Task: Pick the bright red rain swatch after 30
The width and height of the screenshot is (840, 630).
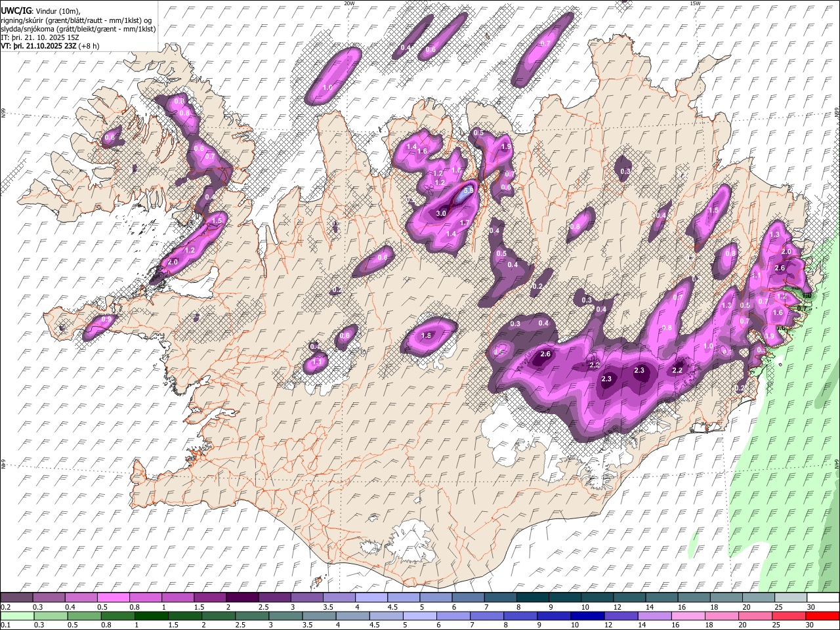Action: (823, 616)
